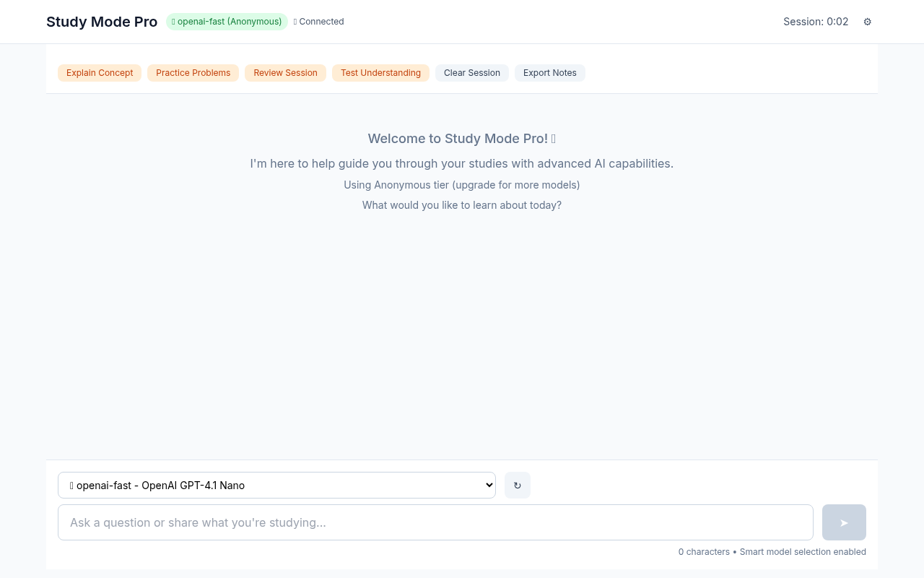Viewport: 924px width, 578px height.
Task: Clear the current session
Action: 471,73
